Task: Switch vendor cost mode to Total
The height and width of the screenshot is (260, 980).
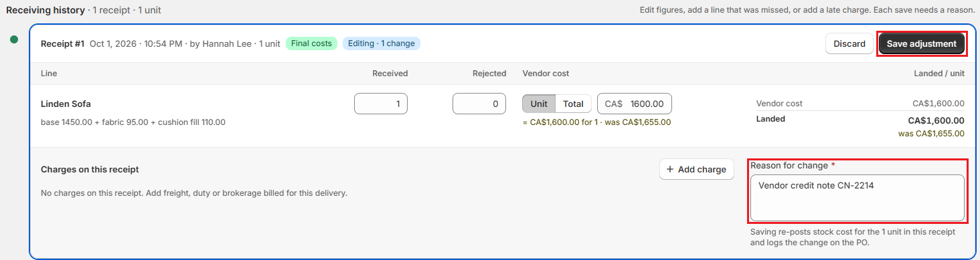Action: 573,104
